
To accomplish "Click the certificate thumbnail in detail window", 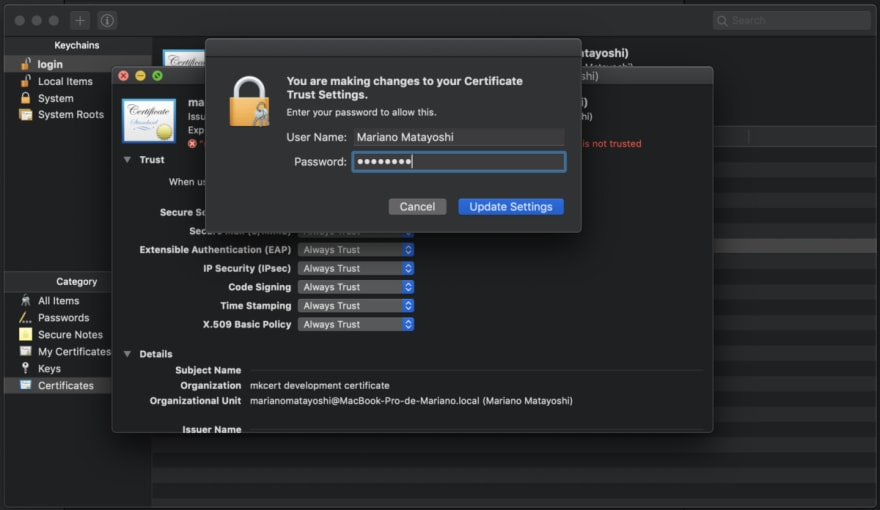I will (x=149, y=121).
